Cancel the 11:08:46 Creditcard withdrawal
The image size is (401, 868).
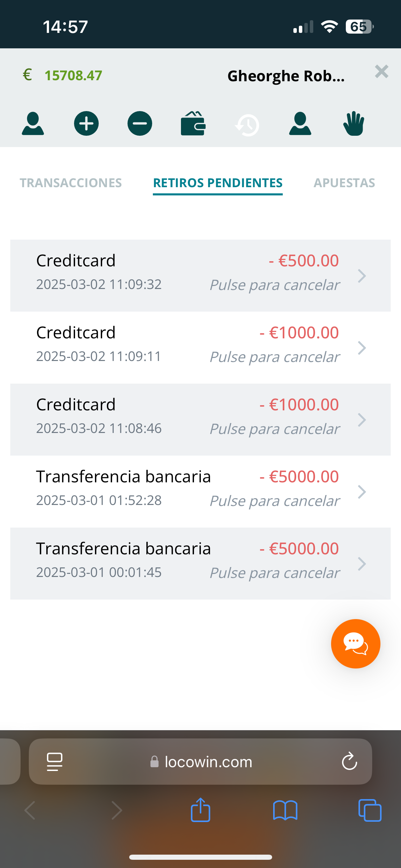point(275,429)
